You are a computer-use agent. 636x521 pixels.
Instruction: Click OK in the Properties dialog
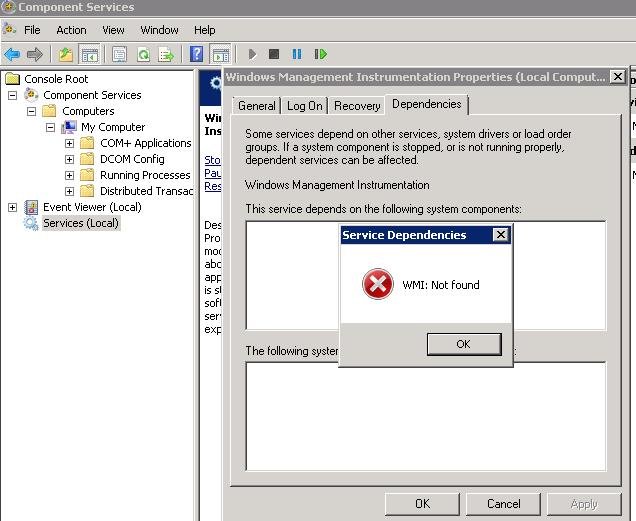422,504
